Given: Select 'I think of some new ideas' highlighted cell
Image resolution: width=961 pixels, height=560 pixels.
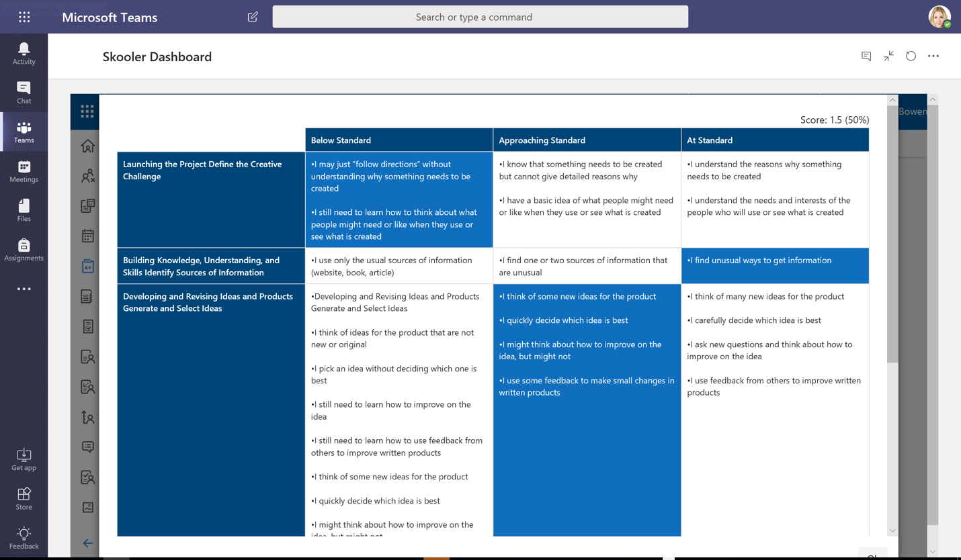Looking at the screenshot, I should pos(587,410).
